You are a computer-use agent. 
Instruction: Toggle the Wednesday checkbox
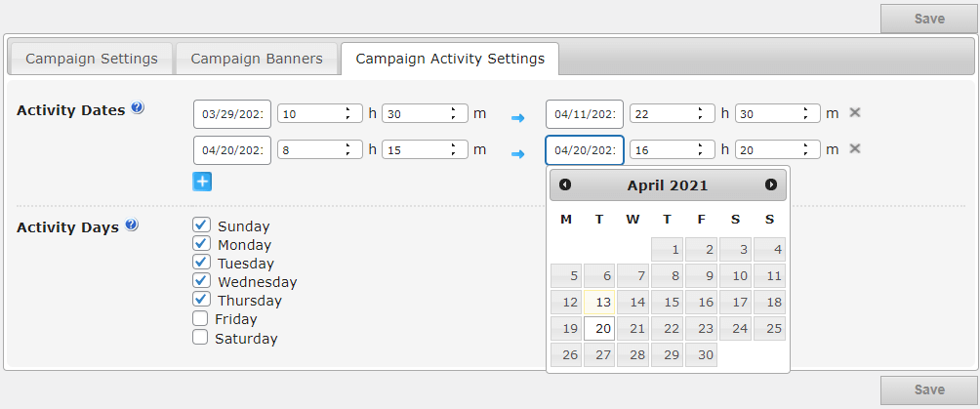pyautogui.click(x=202, y=281)
